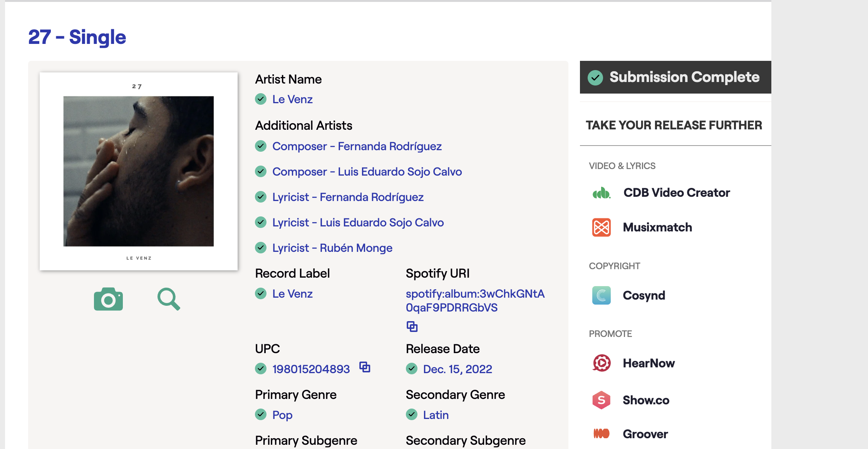
Task: Copy the Spotify URI with the copy icon
Action: 412,327
